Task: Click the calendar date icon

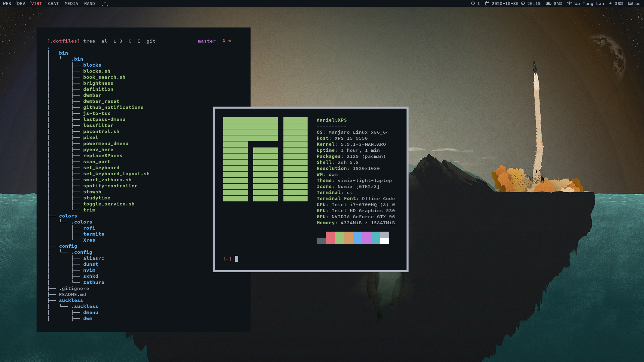Action: 487,3
